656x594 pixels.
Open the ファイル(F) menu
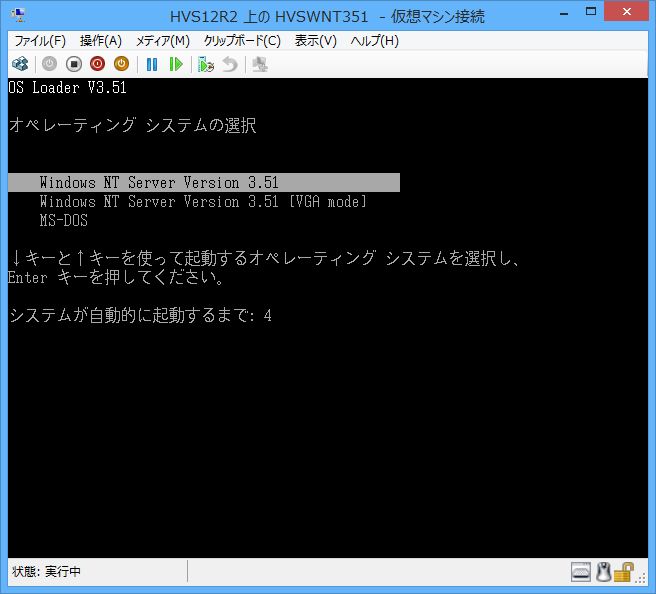tap(40, 41)
